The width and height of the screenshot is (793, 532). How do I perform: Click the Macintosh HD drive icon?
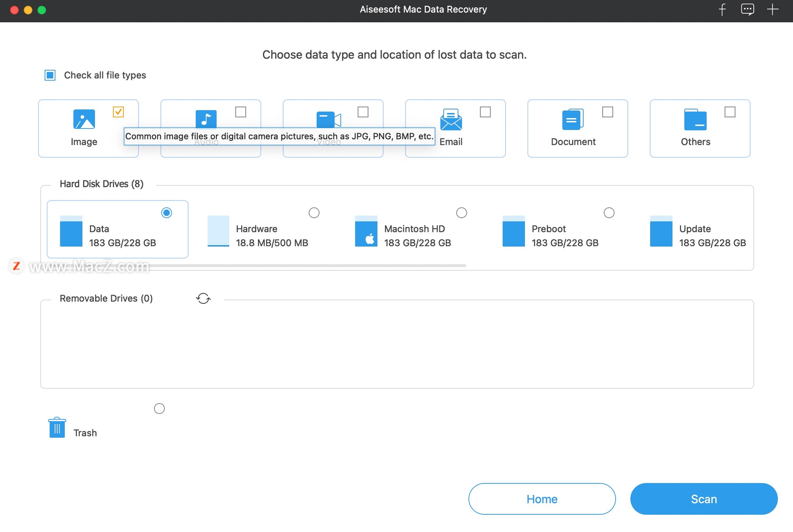366,231
